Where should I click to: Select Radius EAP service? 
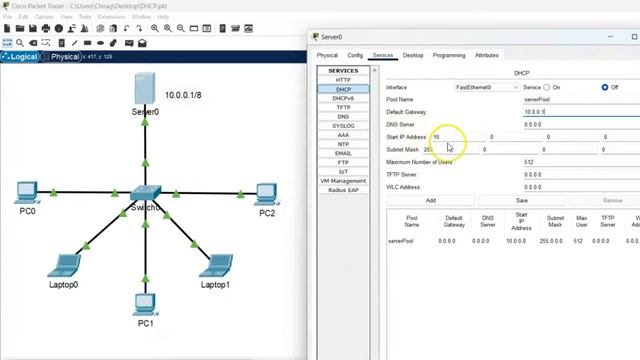click(x=343, y=190)
